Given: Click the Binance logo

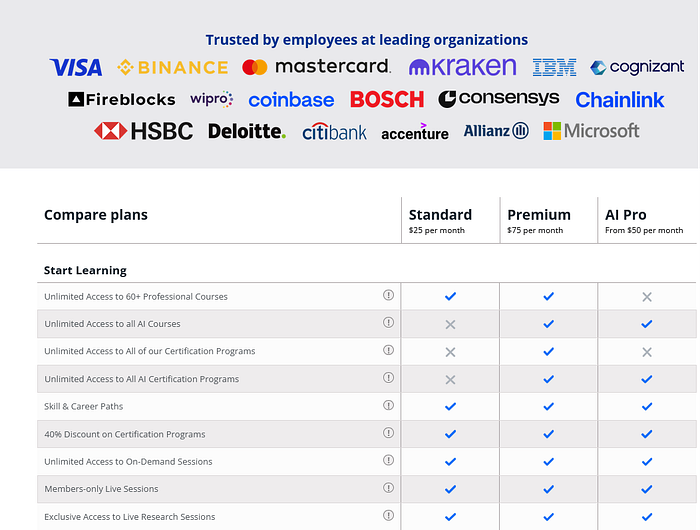Looking at the screenshot, I should pyautogui.click(x=173, y=68).
